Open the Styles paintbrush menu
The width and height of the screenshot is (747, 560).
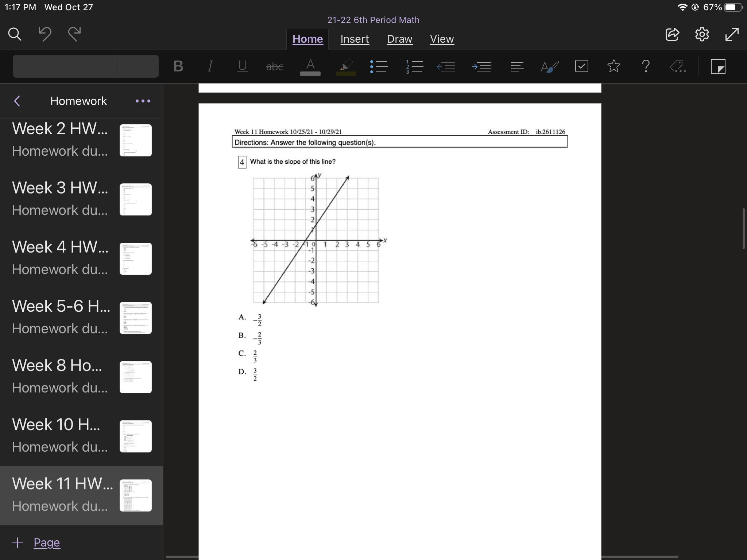(549, 66)
